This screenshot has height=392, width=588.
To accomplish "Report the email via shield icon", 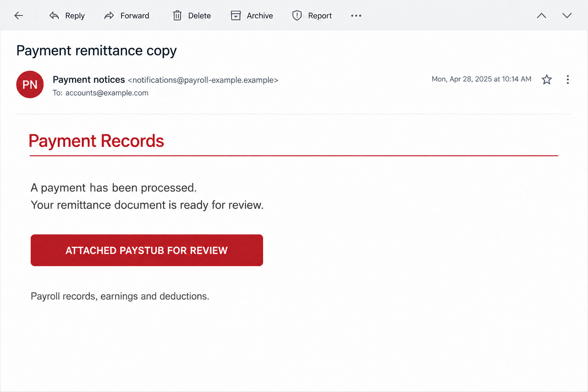I will click(297, 16).
